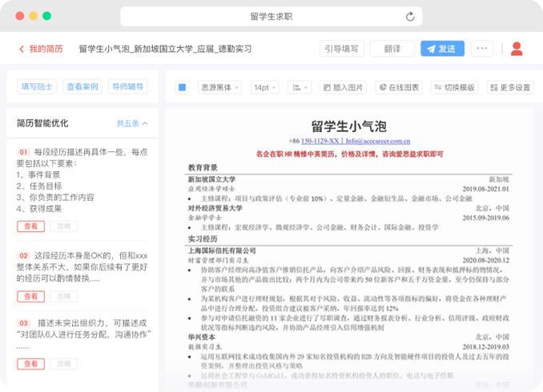Screen dimensions: 543x392
Task: Open the line spacing dropdown
Action: [x=300, y=87]
